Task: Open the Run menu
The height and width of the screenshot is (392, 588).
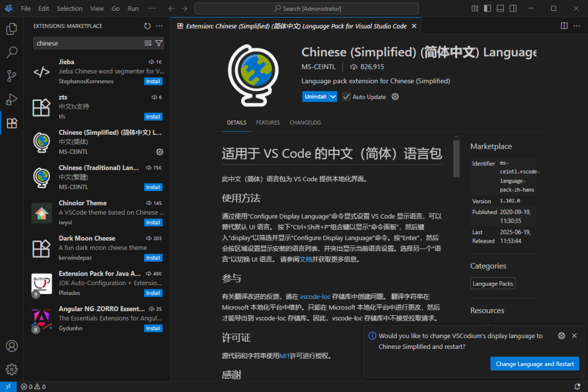Action: [x=133, y=8]
